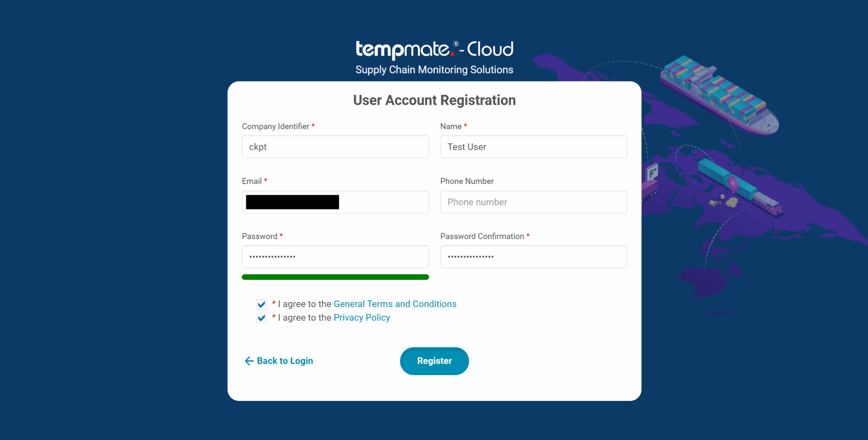This screenshot has height=440, width=868.
Task: Uncheck the Privacy Policy agreement checkbox
Action: pyautogui.click(x=262, y=318)
